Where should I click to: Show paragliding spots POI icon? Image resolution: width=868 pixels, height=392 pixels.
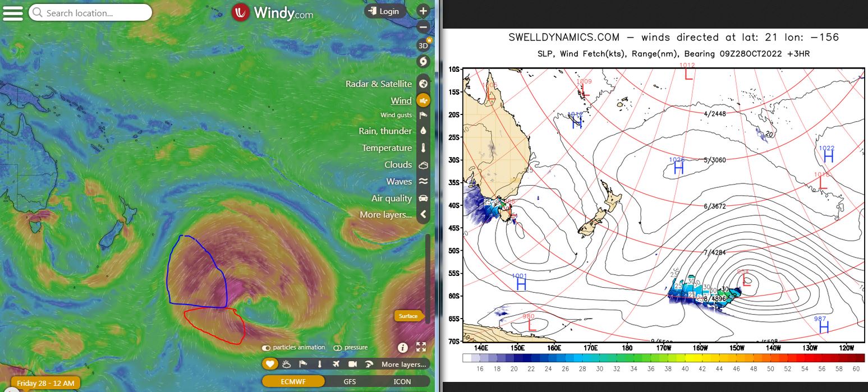click(369, 364)
